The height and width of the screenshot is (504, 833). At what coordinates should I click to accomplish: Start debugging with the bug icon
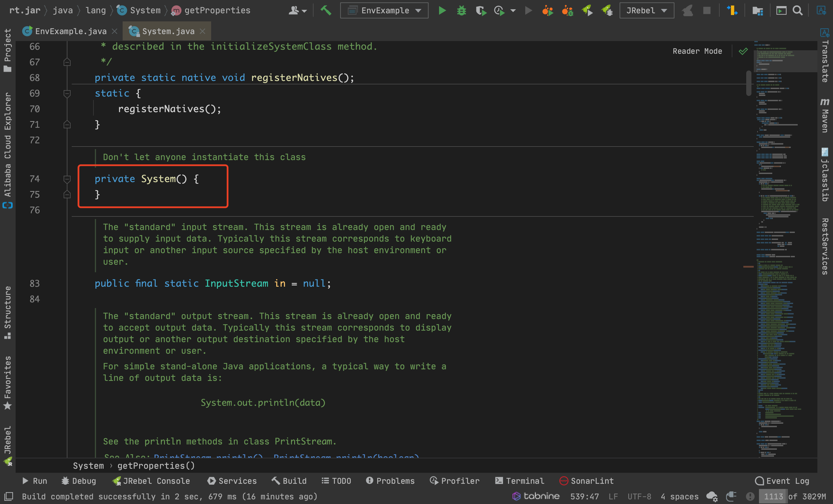click(461, 10)
